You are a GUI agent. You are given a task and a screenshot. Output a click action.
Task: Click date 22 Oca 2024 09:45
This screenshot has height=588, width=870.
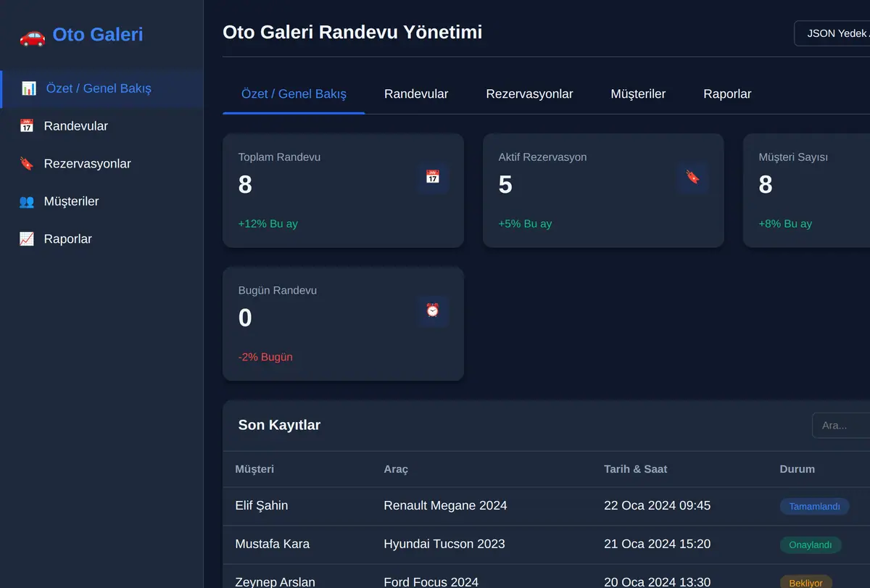[658, 505]
